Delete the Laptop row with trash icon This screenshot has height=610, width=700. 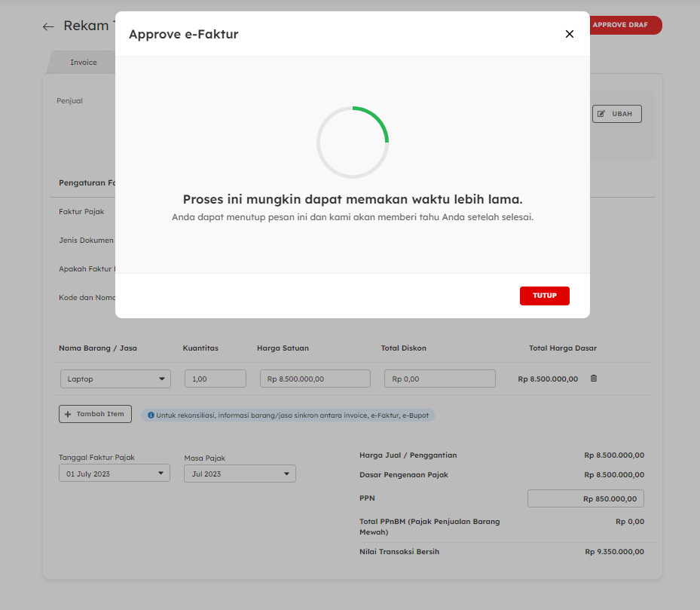594,379
